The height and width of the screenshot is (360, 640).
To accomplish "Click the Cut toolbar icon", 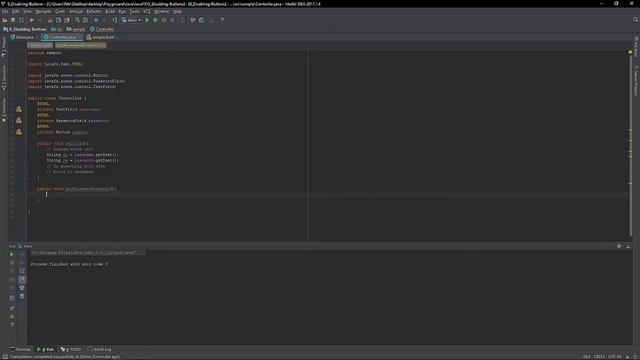I will click(50, 20).
